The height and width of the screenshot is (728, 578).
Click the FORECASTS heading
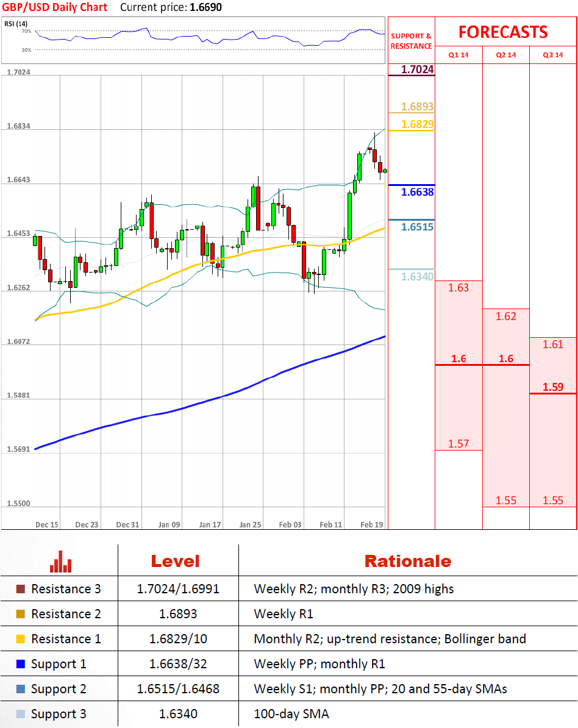503,32
